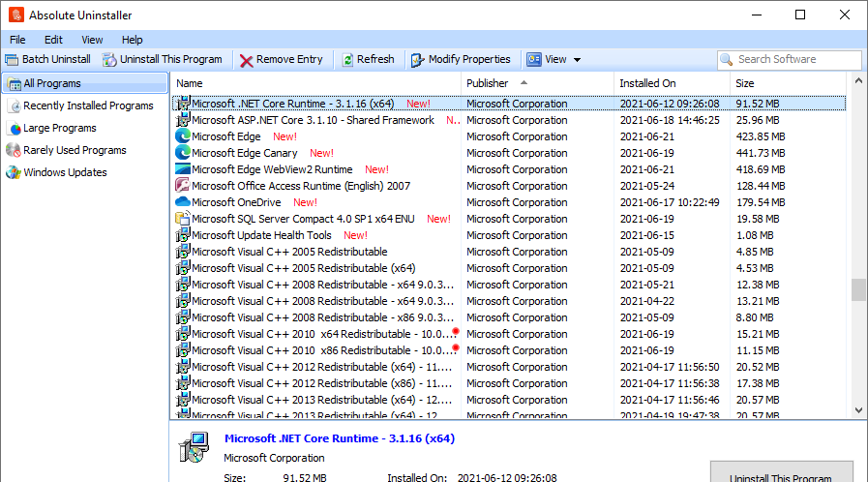The width and height of the screenshot is (868, 482).
Task: Select Windows Updates category
Action: point(66,172)
